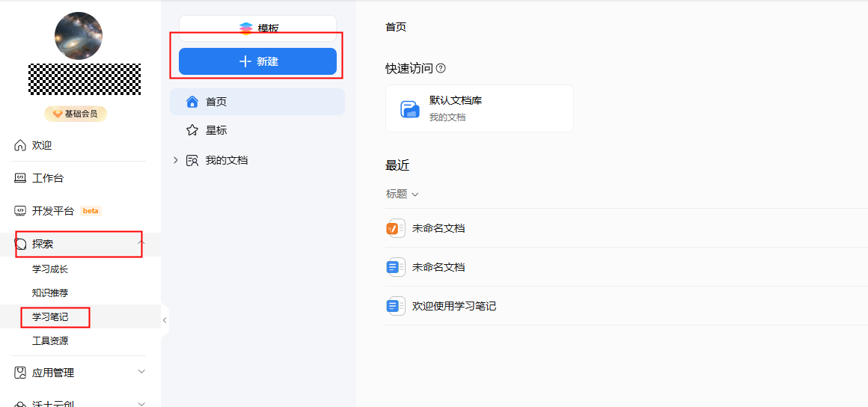Image resolution: width=868 pixels, height=407 pixels.
Task: Select 首页 in the notes navigation
Action: pyautogui.click(x=257, y=102)
